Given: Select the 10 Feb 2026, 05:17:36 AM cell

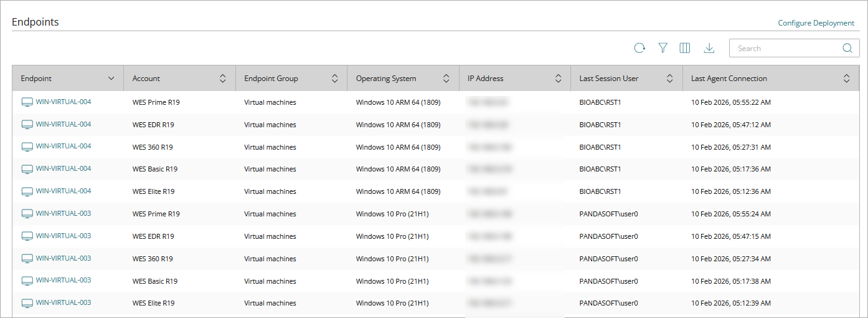Looking at the screenshot, I should pyautogui.click(x=731, y=169).
